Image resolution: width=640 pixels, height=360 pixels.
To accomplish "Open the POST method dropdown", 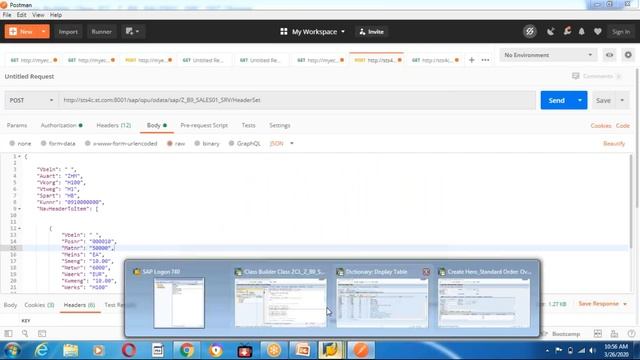I will click(31, 100).
